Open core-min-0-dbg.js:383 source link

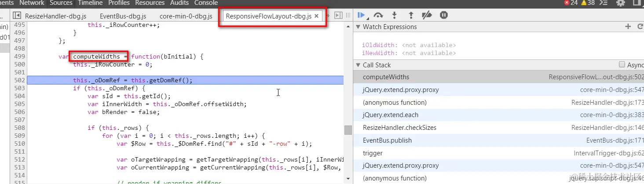tap(612, 115)
